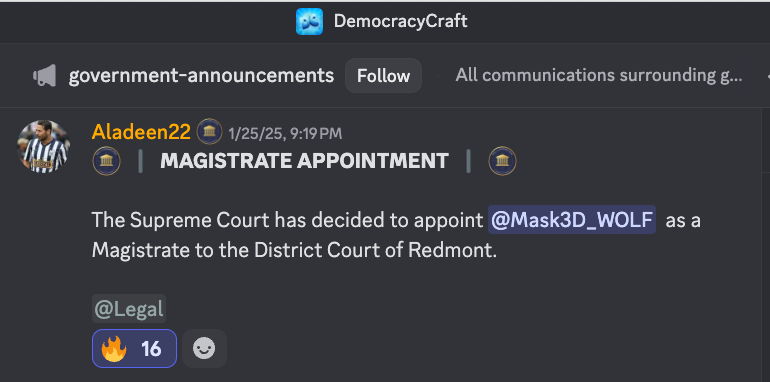Follow the government-announcements channel
This screenshot has height=382, width=770.
pos(383,76)
